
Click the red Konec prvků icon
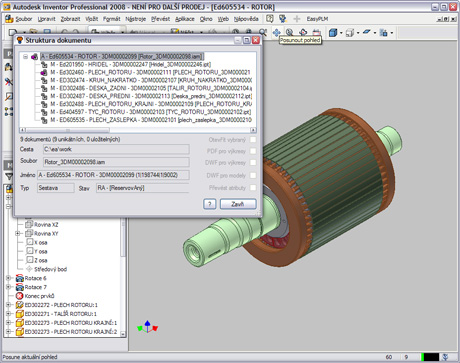[x=20, y=296]
